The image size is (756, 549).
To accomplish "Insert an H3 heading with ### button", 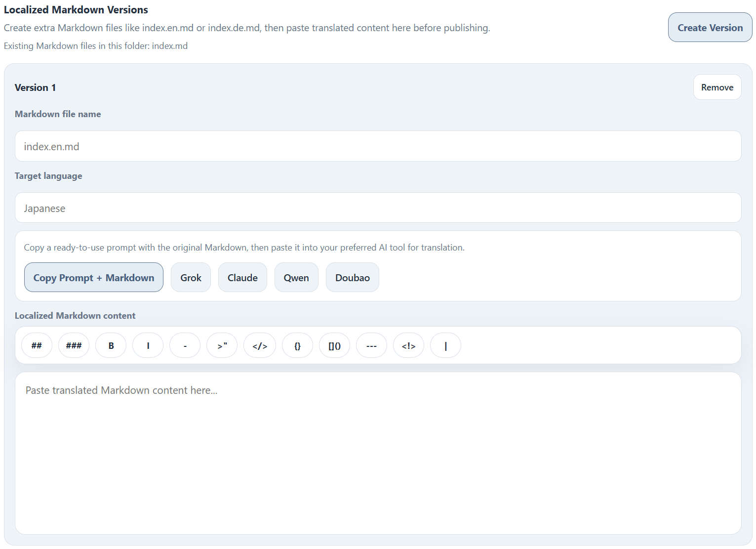I will point(74,345).
